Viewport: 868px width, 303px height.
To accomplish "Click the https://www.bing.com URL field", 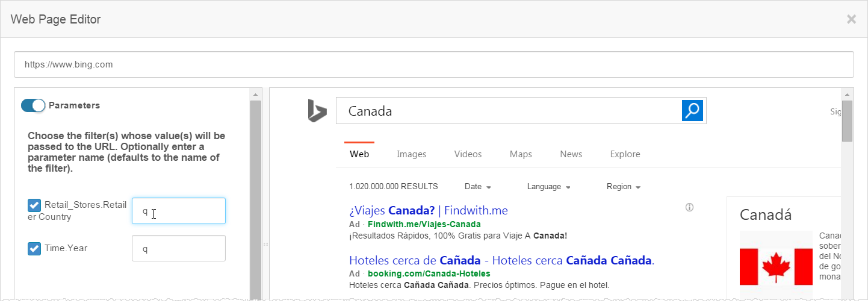I will (433, 64).
